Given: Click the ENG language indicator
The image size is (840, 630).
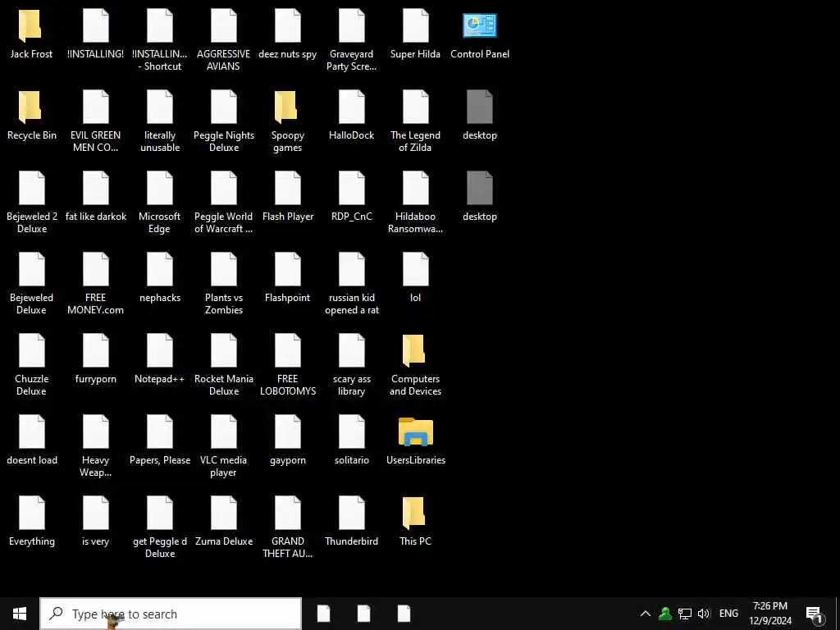Looking at the screenshot, I should coord(728,614).
